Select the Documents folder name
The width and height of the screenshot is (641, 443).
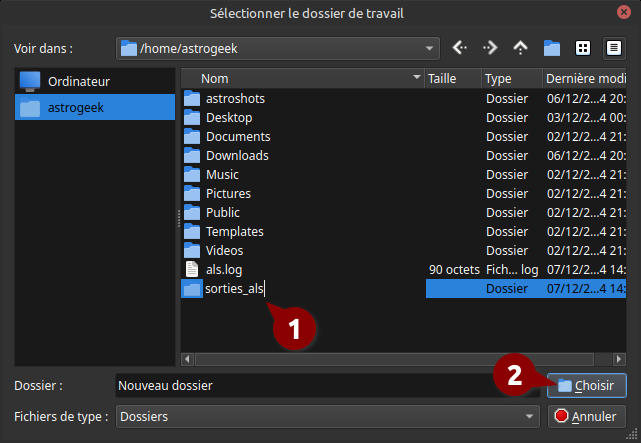click(238, 136)
